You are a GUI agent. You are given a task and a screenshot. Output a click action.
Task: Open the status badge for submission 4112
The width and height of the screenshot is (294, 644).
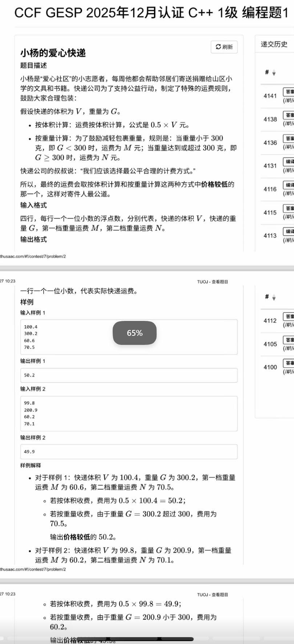coord(289,317)
